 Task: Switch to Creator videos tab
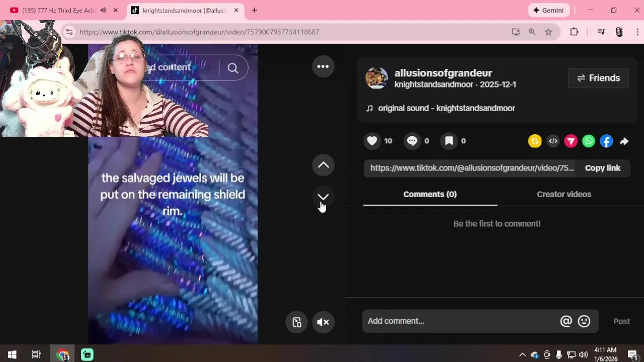tap(564, 194)
